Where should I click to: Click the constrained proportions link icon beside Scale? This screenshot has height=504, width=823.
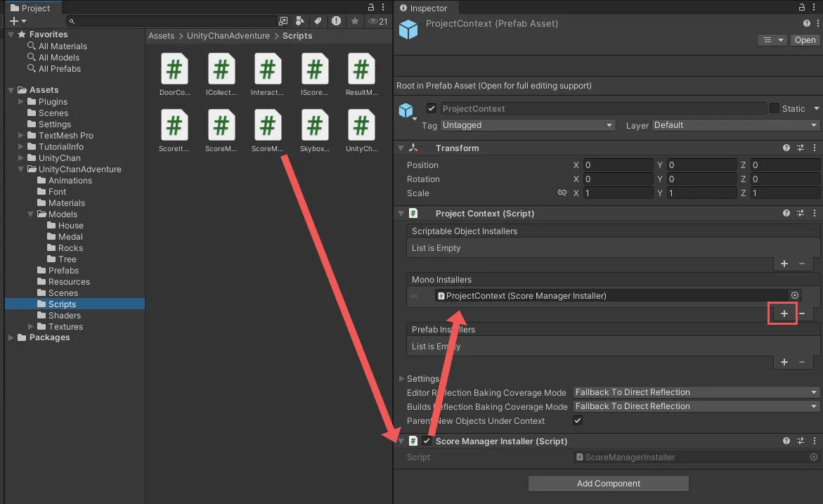tap(562, 193)
